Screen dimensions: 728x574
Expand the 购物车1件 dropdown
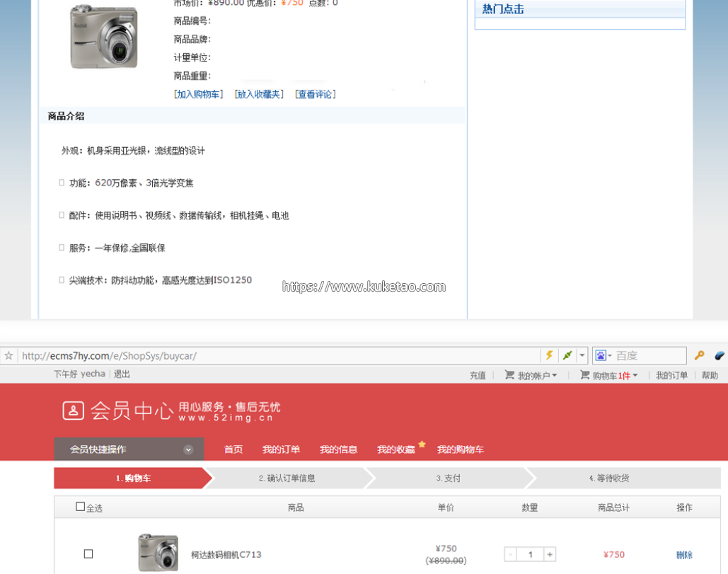615,375
